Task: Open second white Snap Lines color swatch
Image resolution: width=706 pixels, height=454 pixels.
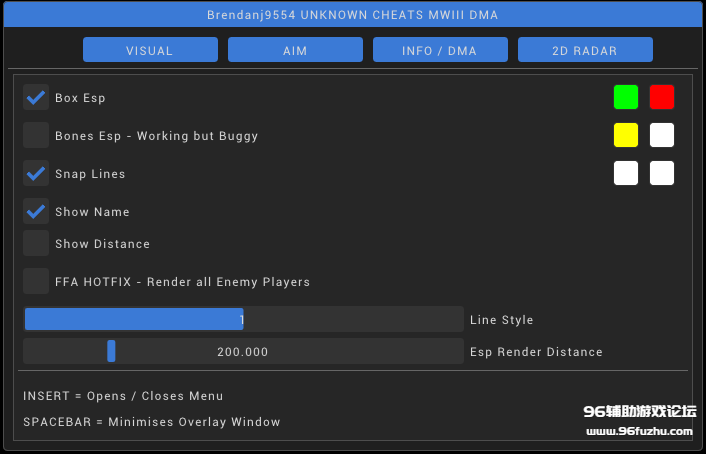Action: point(662,173)
